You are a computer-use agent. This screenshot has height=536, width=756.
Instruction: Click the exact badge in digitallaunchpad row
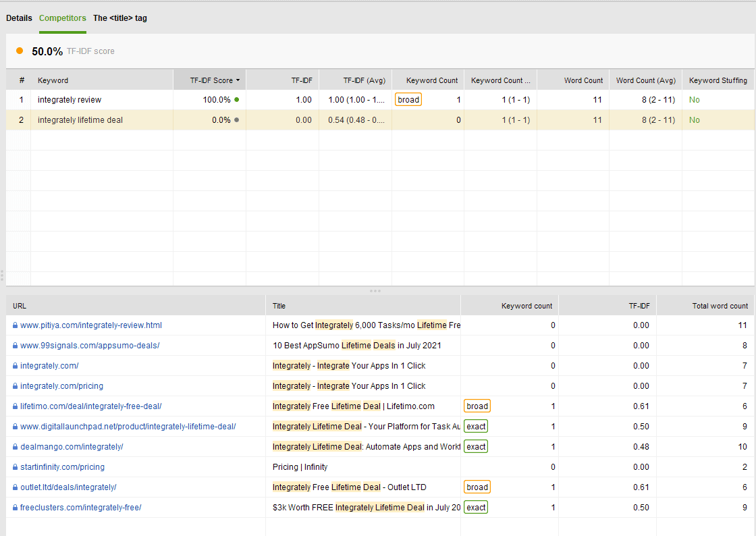[x=476, y=427]
